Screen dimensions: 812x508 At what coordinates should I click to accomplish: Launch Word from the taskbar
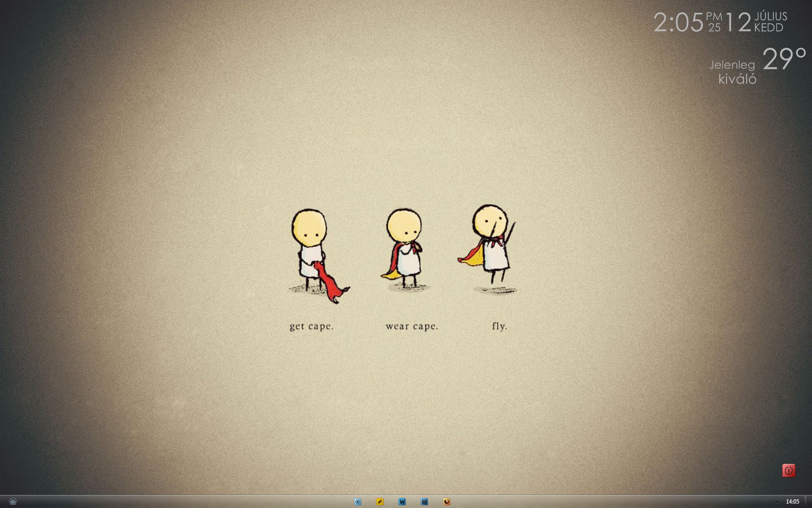click(x=402, y=502)
